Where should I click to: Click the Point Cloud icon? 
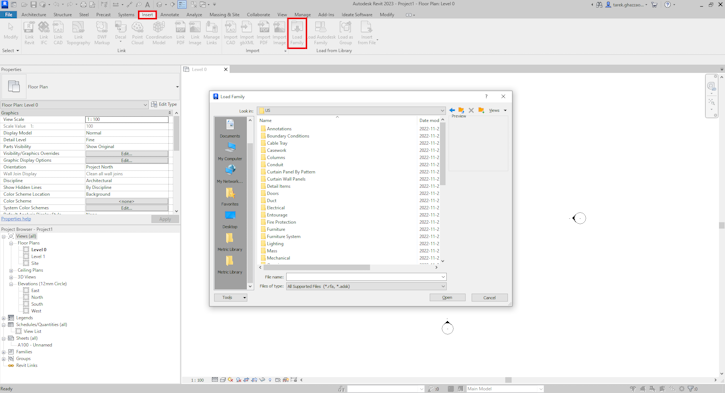point(137,33)
